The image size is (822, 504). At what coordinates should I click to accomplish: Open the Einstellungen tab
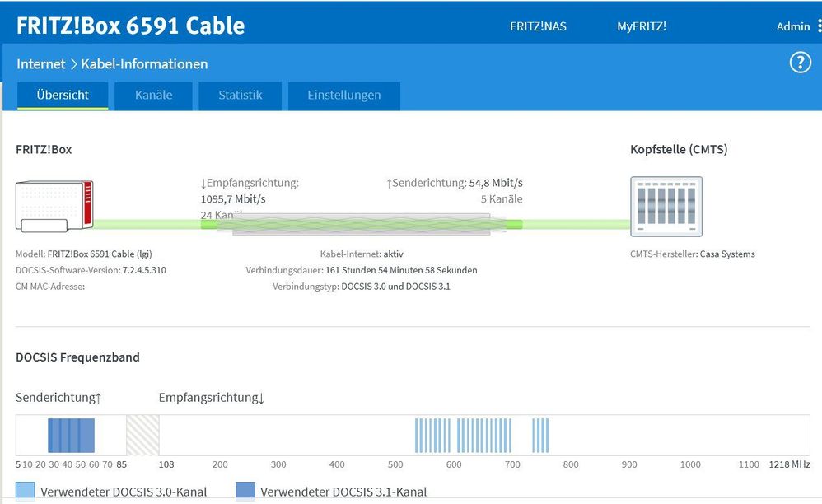(343, 95)
